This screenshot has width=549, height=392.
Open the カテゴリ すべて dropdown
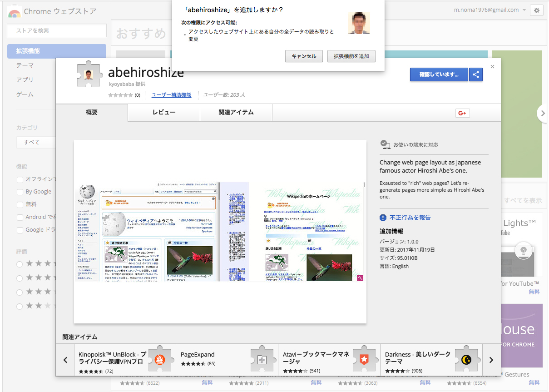click(x=36, y=142)
